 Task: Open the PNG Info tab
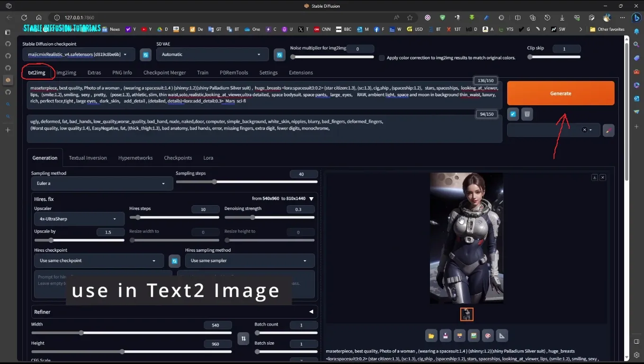tap(122, 73)
